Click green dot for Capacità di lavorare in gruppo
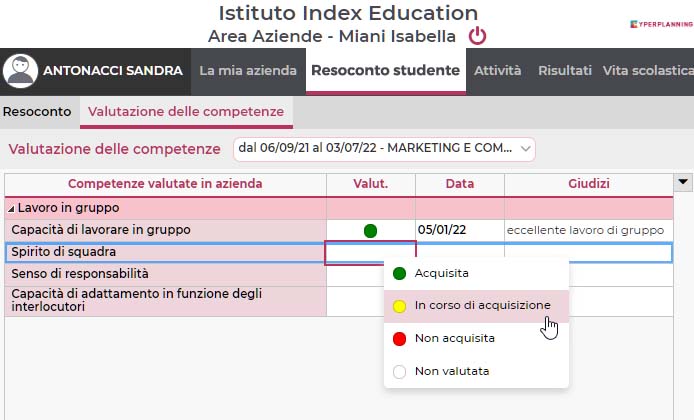Viewport: 694px width, 420px height. [370, 231]
